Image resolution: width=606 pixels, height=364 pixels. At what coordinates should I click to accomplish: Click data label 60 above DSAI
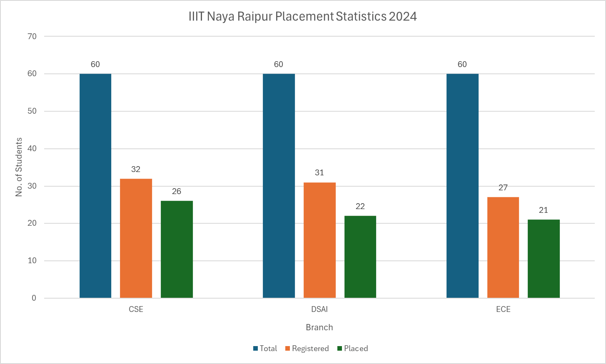click(279, 64)
